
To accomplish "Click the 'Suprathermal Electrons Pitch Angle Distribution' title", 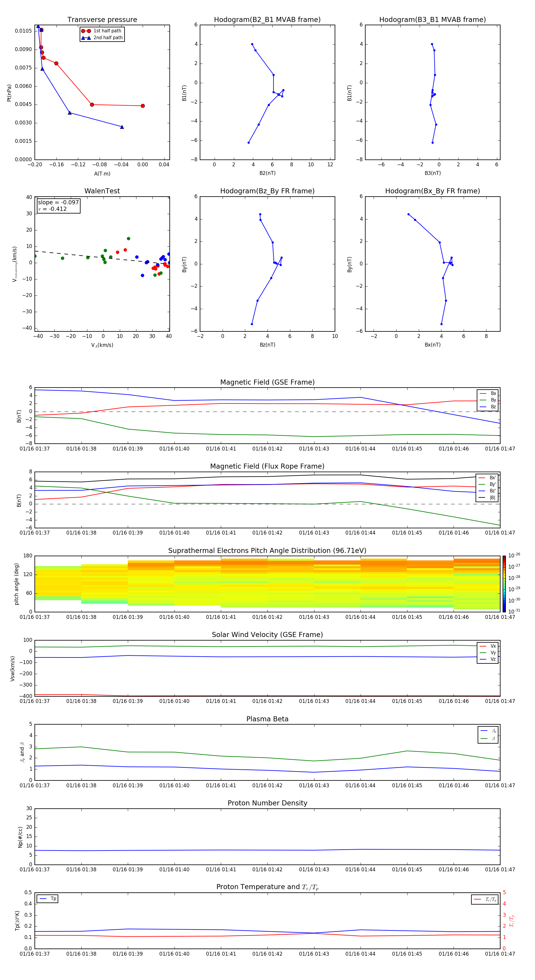I will tap(267, 551).
